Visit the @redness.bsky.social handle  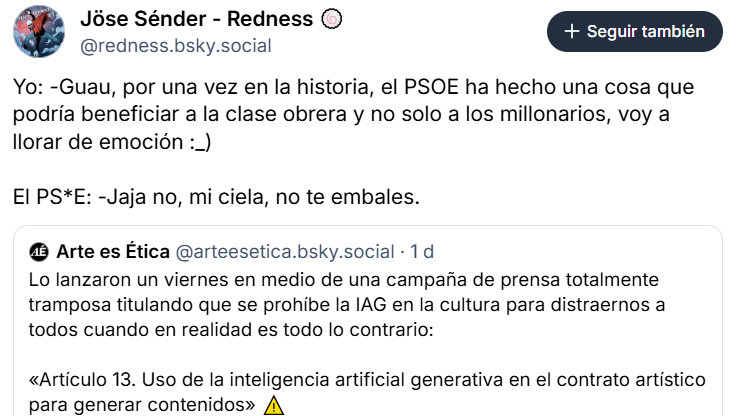(x=174, y=46)
